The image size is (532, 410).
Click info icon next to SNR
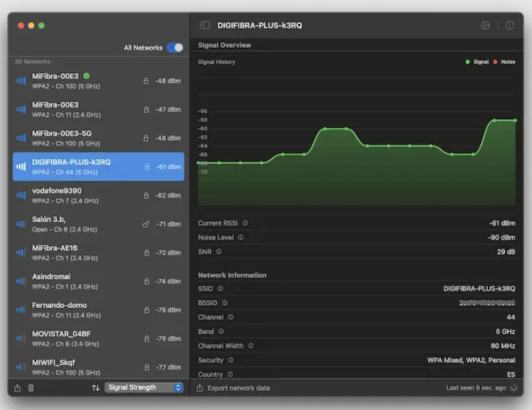pos(219,252)
